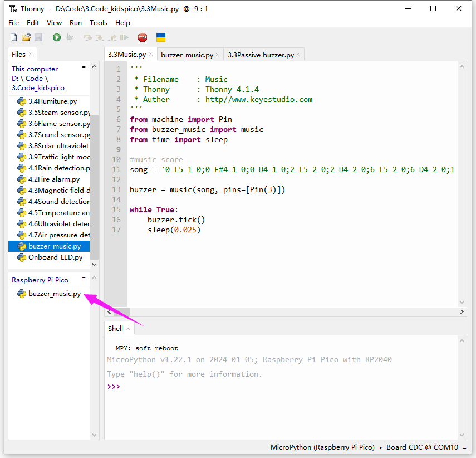Close the 3.3Music.py tab
This screenshot has width=476, height=458.
[x=151, y=54]
